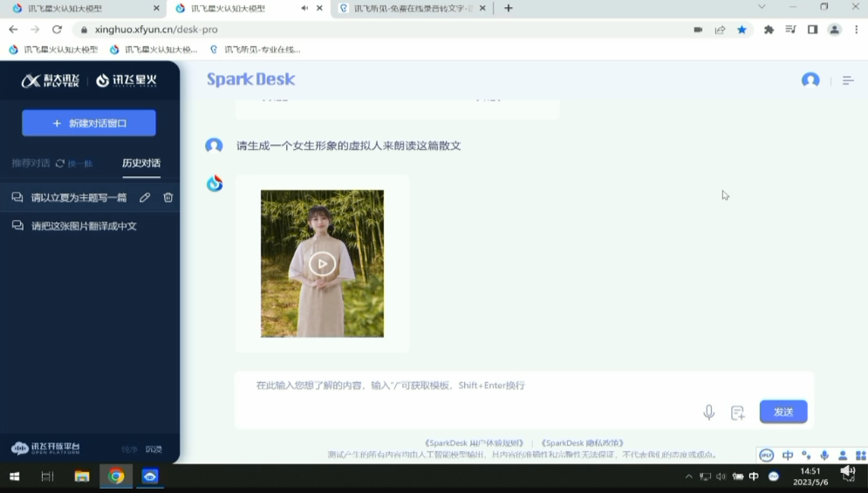Switch to the 推荐对话 tab
The image size is (868, 493).
(x=31, y=163)
